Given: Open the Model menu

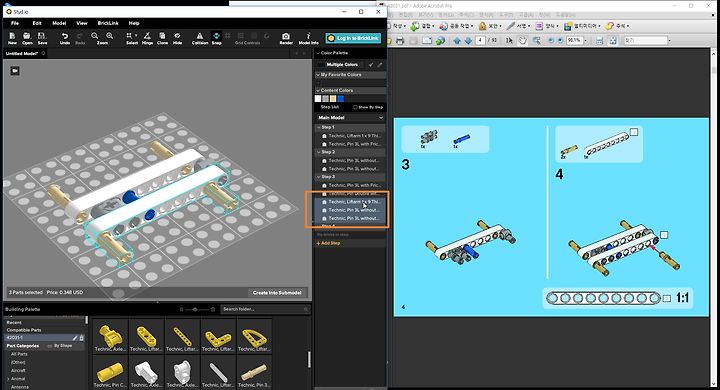Looking at the screenshot, I should click(59, 23).
